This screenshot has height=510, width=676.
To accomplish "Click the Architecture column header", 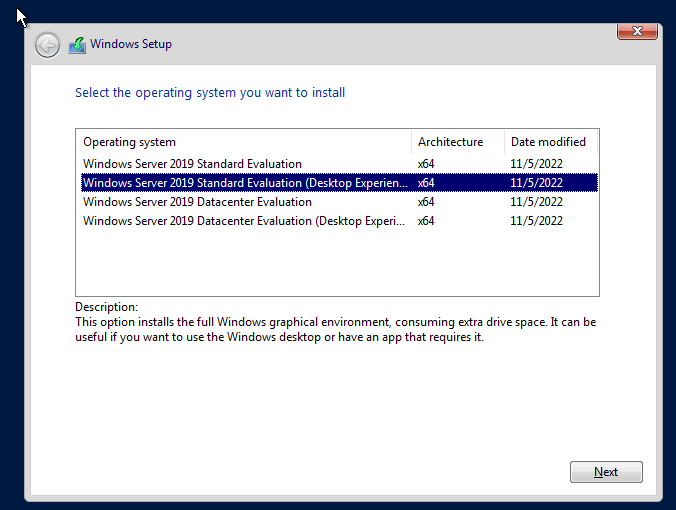I will click(x=458, y=142).
